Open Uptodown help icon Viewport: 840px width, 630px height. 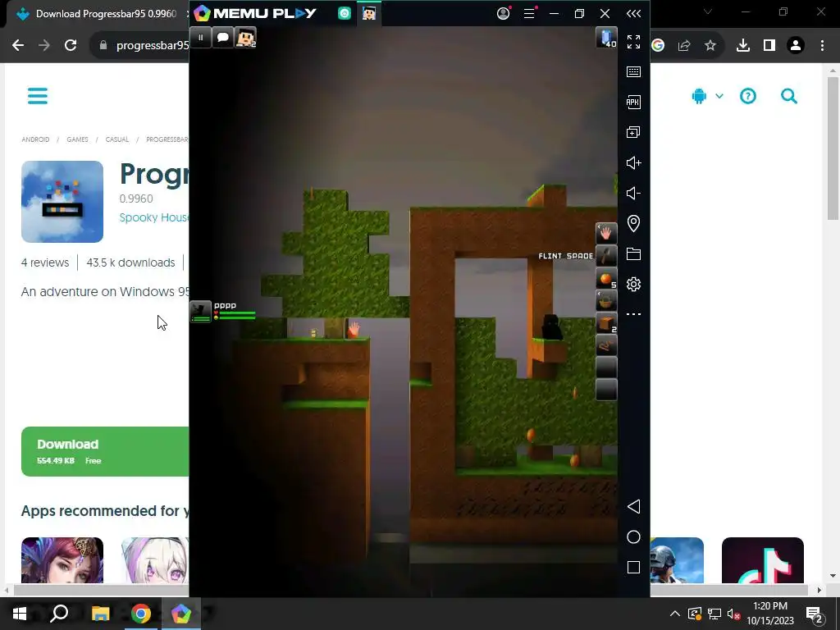coord(748,97)
